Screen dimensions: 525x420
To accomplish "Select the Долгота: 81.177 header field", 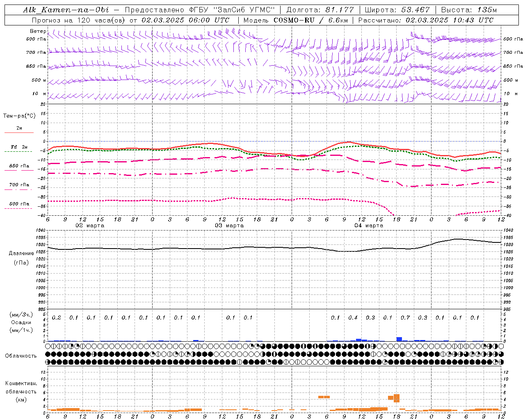I will tap(320, 10).
